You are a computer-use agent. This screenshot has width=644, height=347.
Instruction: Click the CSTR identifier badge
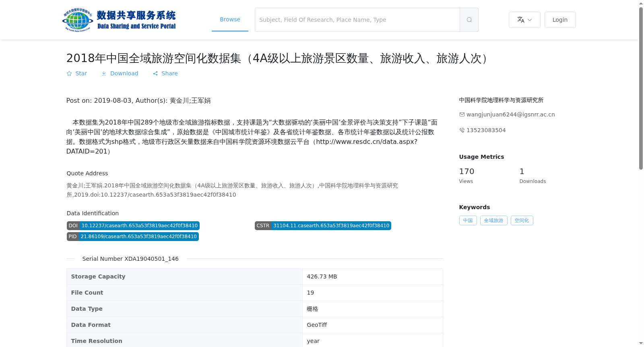(323, 226)
